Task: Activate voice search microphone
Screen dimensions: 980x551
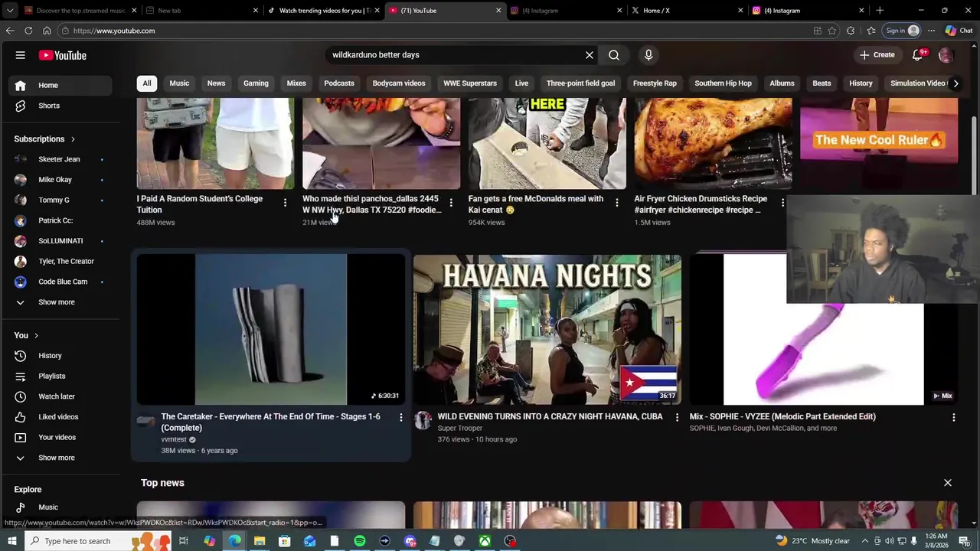Action: 648,55
